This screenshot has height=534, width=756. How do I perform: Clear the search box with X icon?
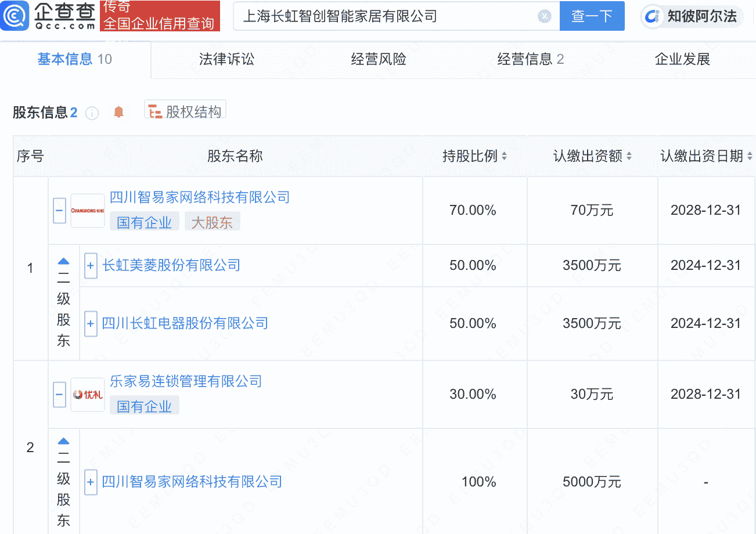coord(544,16)
